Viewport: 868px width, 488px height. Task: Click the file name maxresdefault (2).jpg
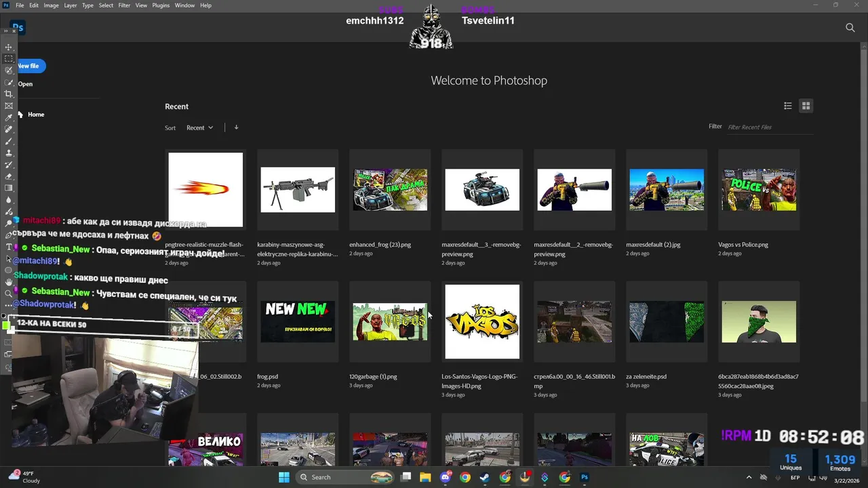pyautogui.click(x=653, y=245)
